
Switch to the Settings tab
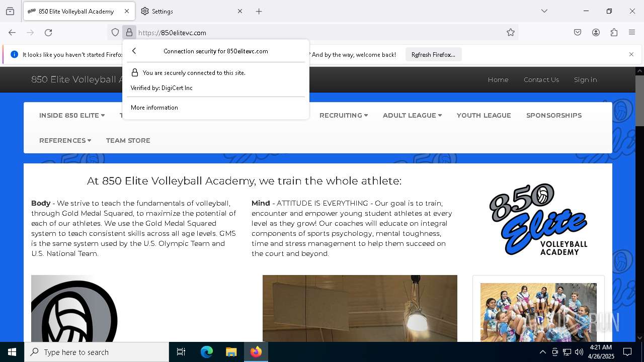click(192, 11)
